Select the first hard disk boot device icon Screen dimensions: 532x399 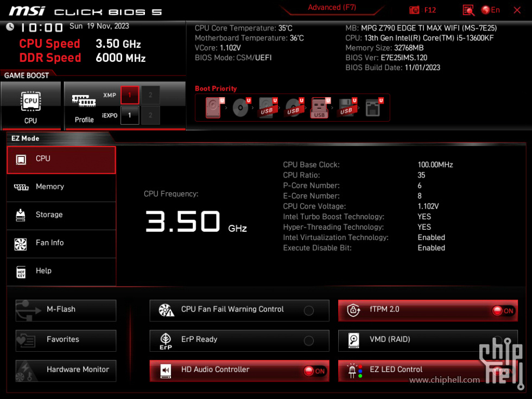[x=213, y=107]
